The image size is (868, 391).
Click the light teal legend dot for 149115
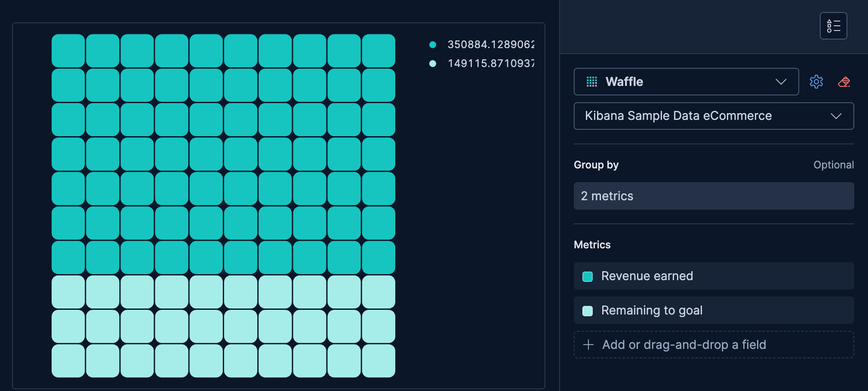pyautogui.click(x=433, y=64)
